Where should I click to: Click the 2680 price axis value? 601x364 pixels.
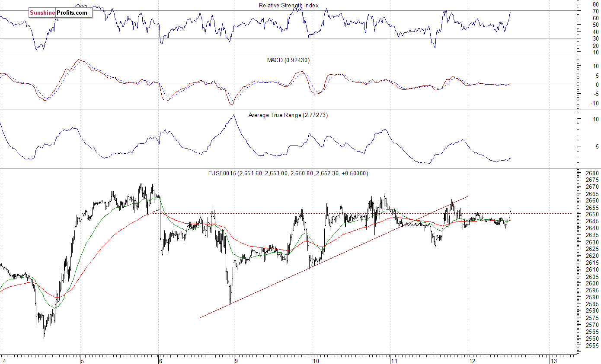[592, 173]
